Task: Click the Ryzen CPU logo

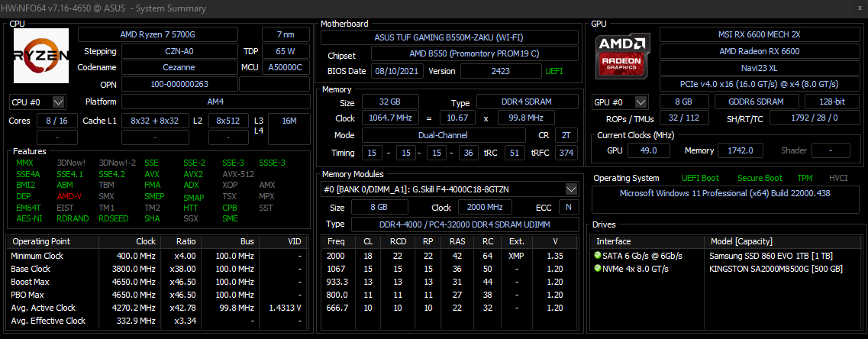Action: pos(41,56)
